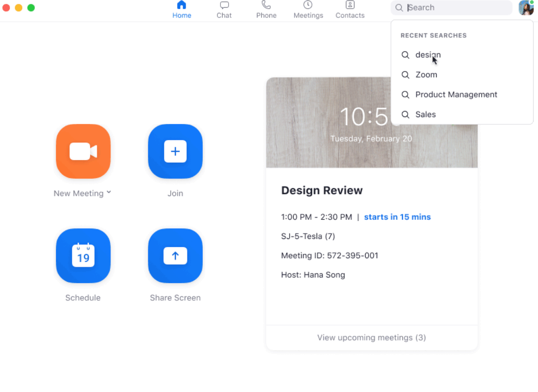The height and width of the screenshot is (392, 538).
Task: Click the user profile avatar
Action: click(526, 8)
